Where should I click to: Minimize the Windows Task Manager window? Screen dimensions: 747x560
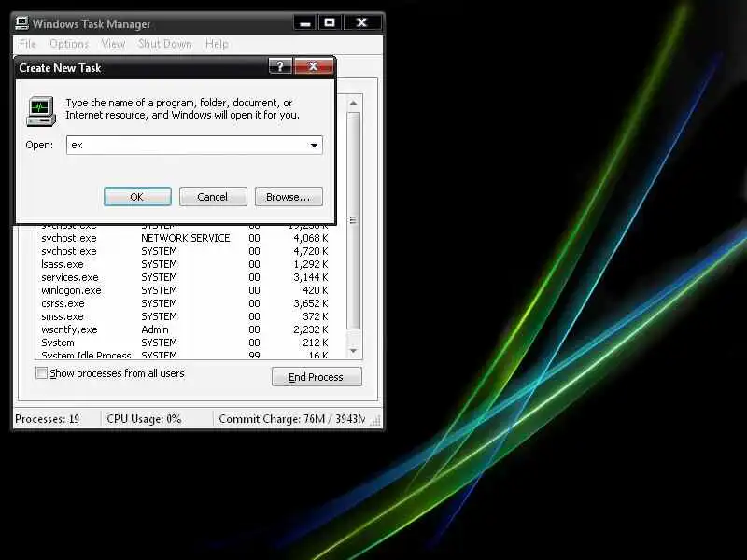tap(305, 22)
